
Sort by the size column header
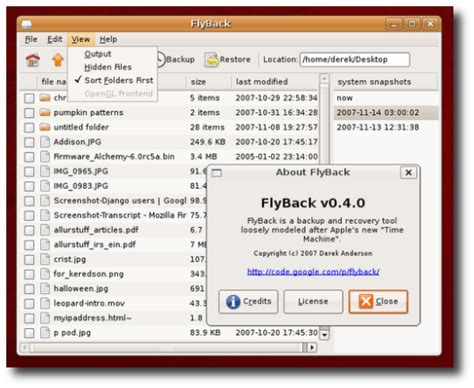click(x=208, y=82)
